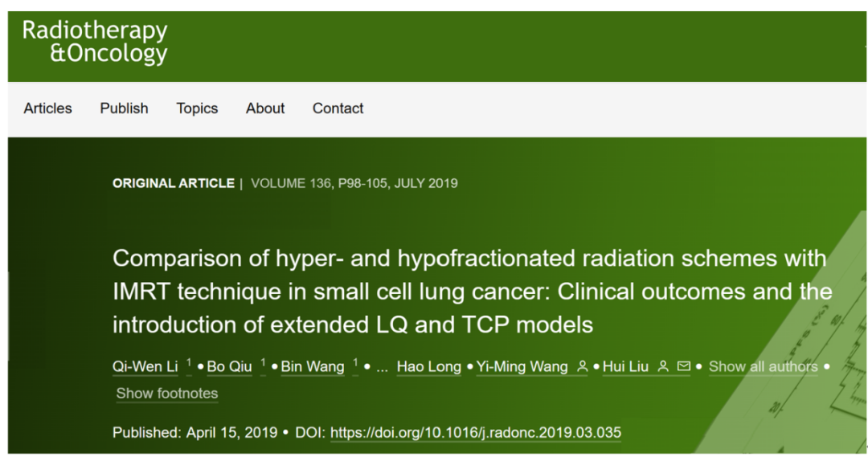Click the person icon next to Yi-Ming Wang

pyautogui.click(x=582, y=366)
